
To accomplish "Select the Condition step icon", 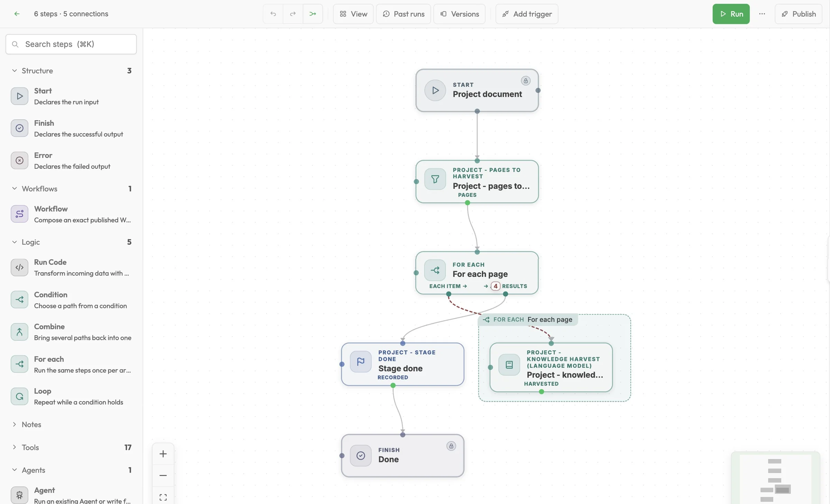I will [x=19, y=300].
